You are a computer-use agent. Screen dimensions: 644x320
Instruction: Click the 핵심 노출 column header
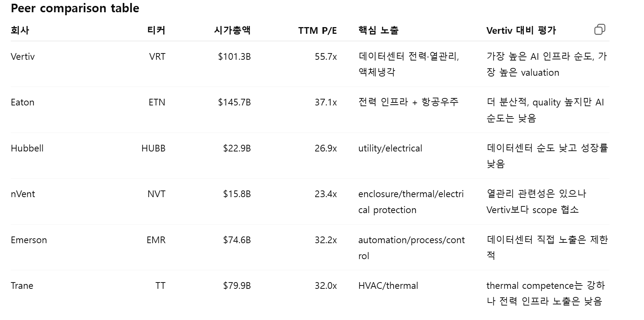(x=378, y=30)
